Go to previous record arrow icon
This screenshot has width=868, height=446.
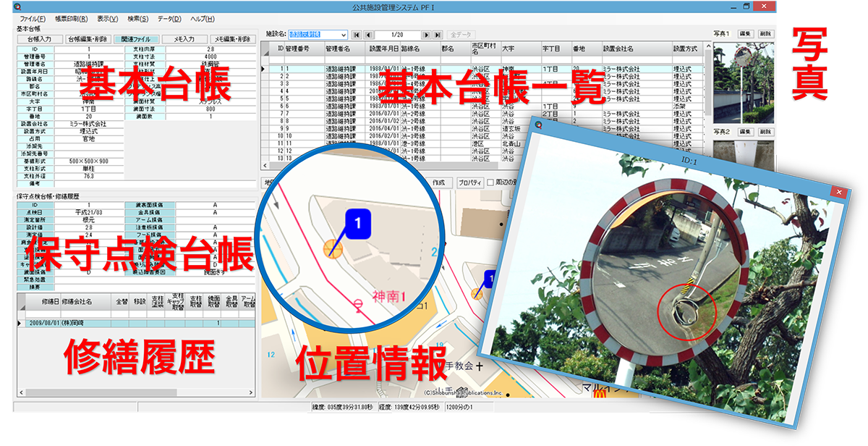[368, 34]
